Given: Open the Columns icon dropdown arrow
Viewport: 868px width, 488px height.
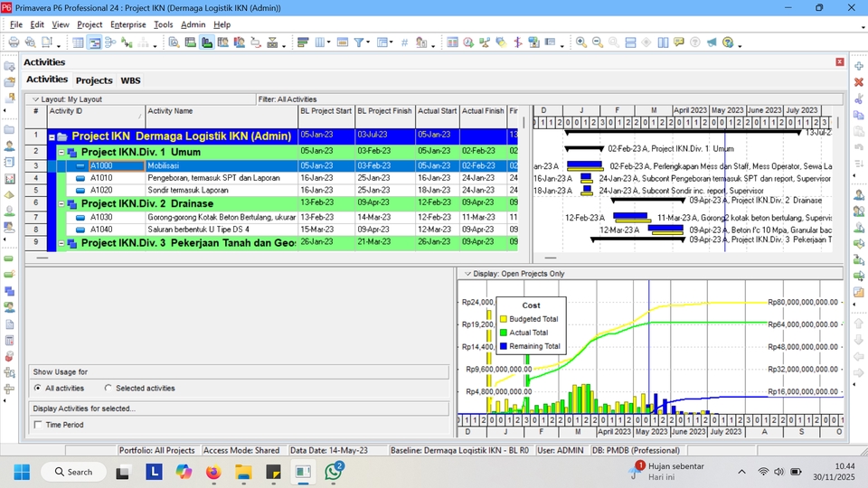Looking at the screenshot, I should [x=329, y=42].
